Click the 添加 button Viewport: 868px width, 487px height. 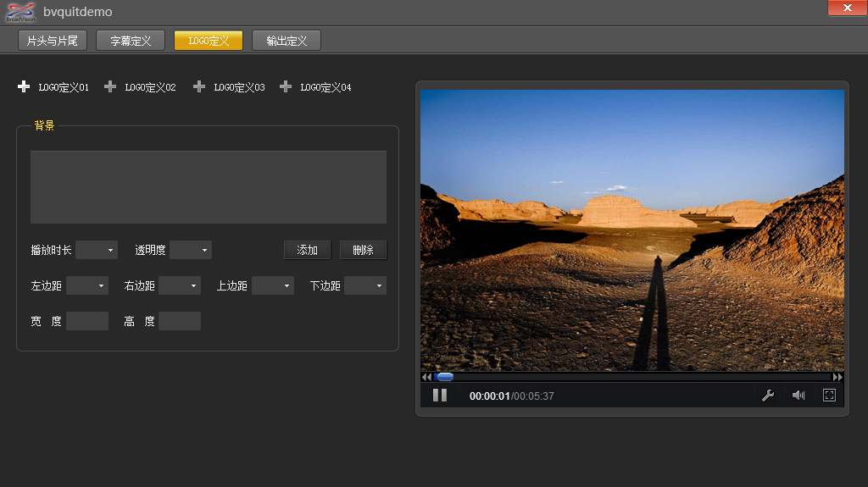[307, 250]
